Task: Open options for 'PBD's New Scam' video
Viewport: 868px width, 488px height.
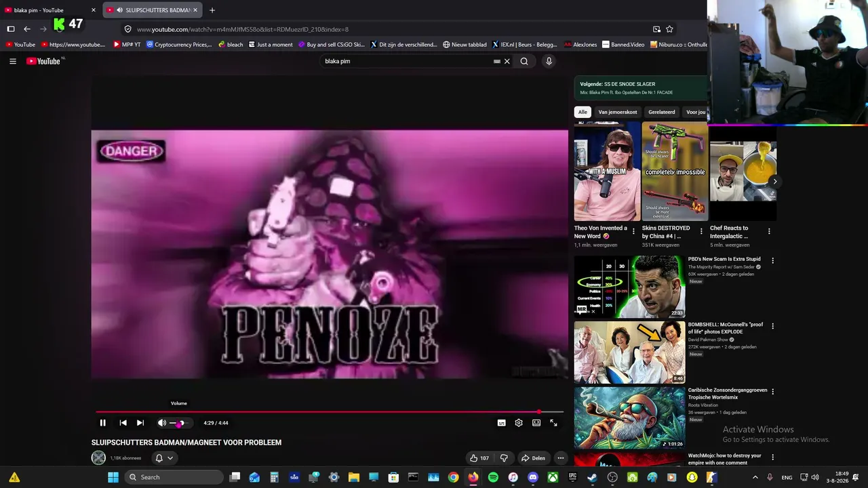Action: pos(772,260)
